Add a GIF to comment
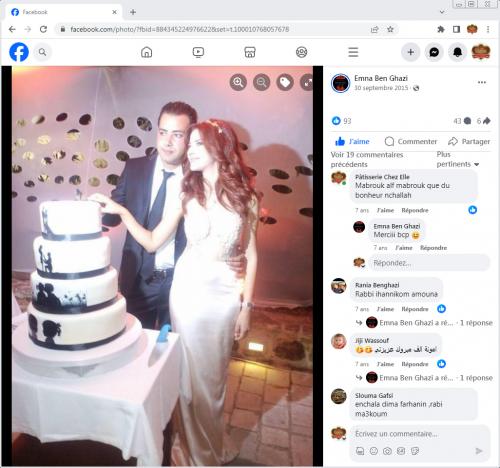 pos(401,451)
